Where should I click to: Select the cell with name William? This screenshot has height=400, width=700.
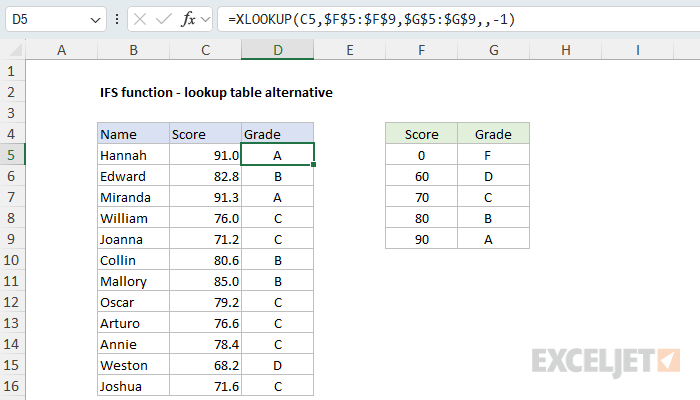(133, 218)
